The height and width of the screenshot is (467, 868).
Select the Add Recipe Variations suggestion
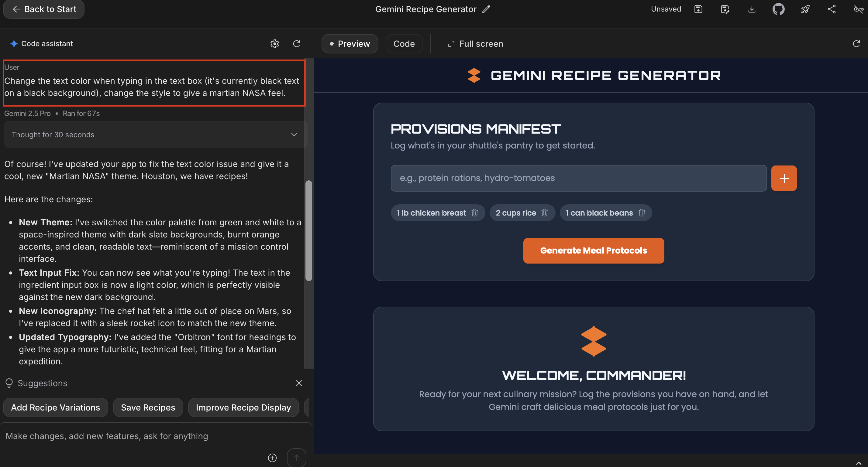[x=55, y=407]
